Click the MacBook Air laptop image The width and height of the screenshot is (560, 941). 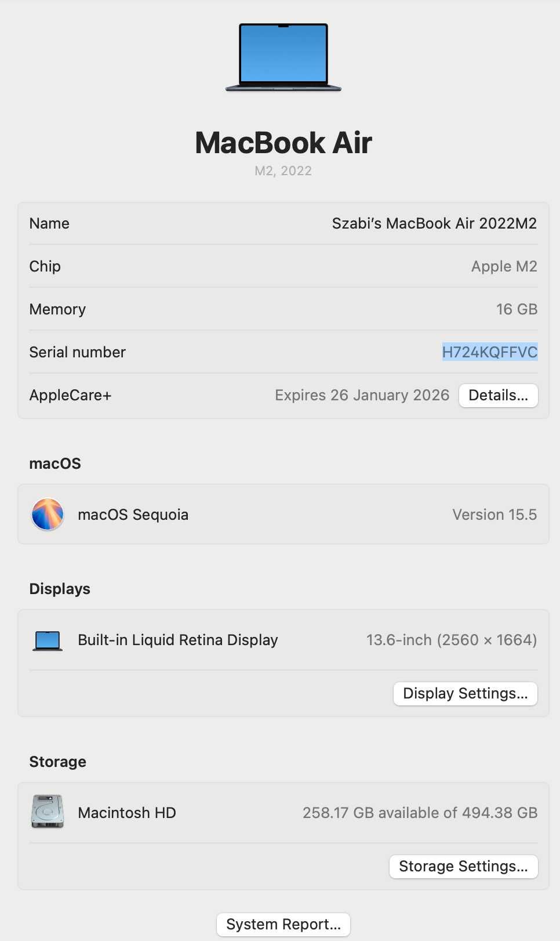[x=283, y=57]
